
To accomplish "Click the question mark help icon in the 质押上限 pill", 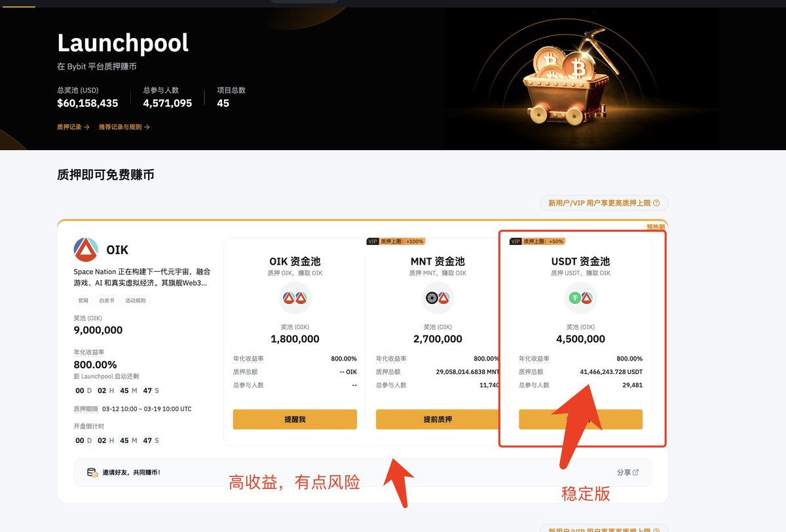I will coord(656,203).
